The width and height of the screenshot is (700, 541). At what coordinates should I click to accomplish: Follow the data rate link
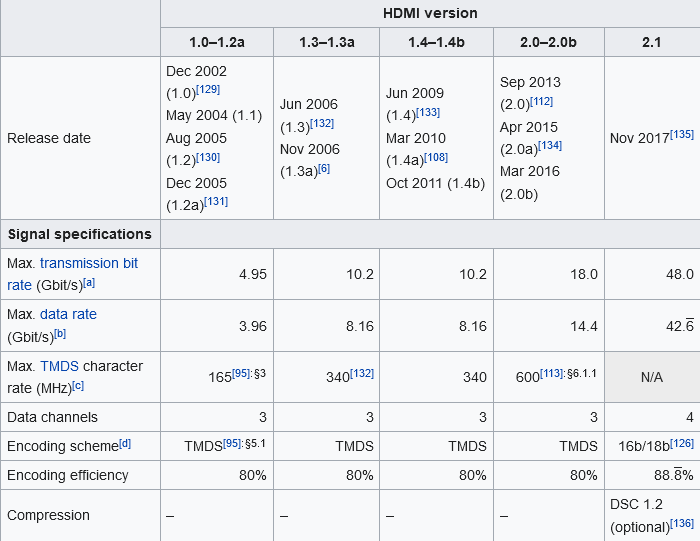(68, 314)
